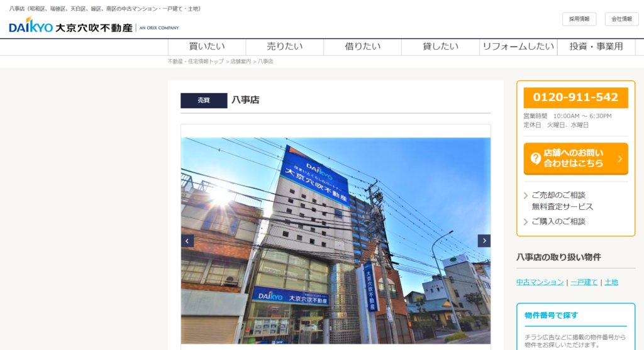The width and height of the screenshot is (644, 350).
Task: Open ご購入のご相談 link
Action: 558,222
